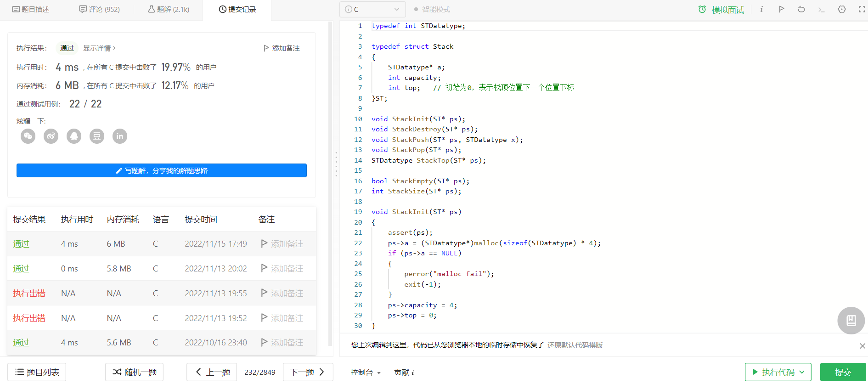The width and height of the screenshot is (868, 384).
Task: Share result via LinkedIn icon
Action: [120, 136]
